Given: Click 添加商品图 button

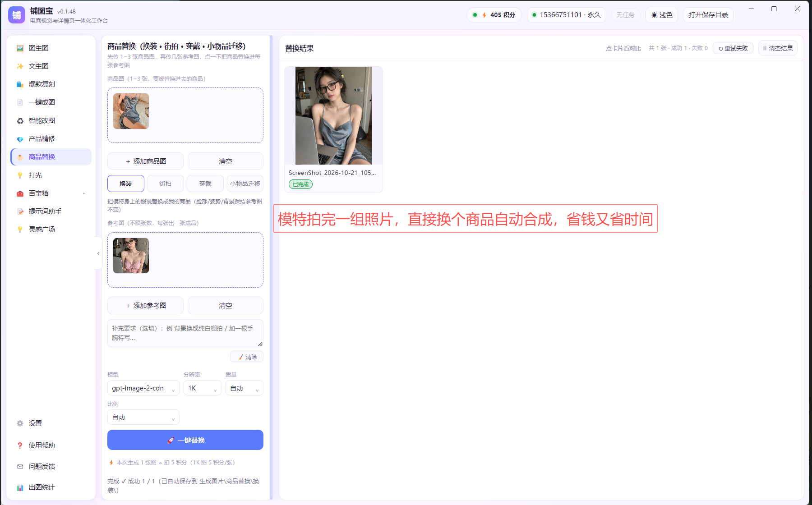Looking at the screenshot, I should 145,161.
